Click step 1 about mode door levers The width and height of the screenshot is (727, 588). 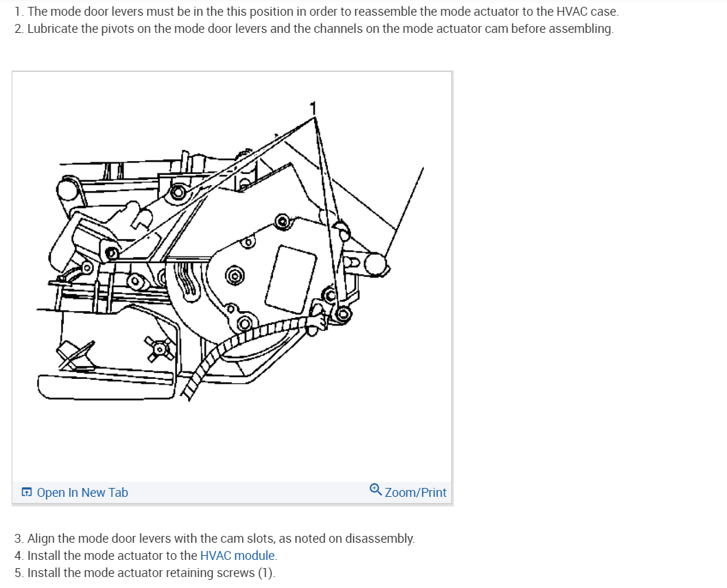(316, 11)
